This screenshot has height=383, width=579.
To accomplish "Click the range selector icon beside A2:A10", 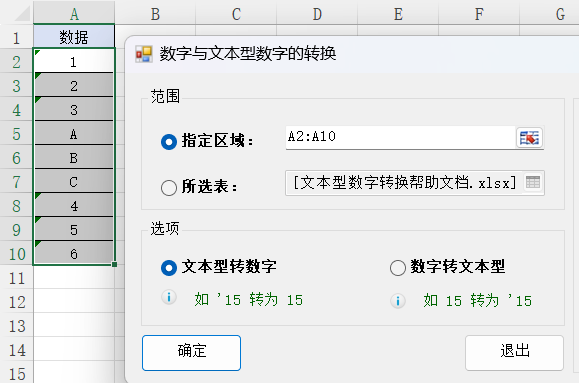I will point(530,138).
